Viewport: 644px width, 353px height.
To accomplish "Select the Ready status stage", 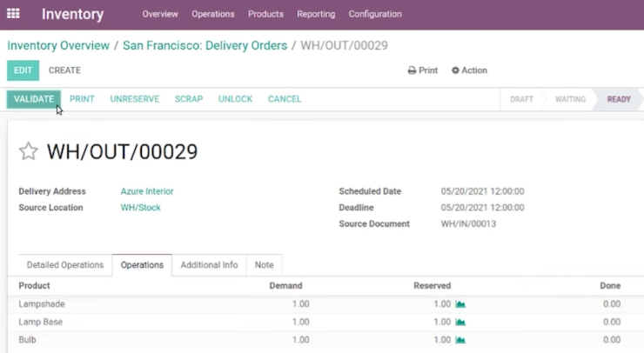I will pyautogui.click(x=618, y=99).
